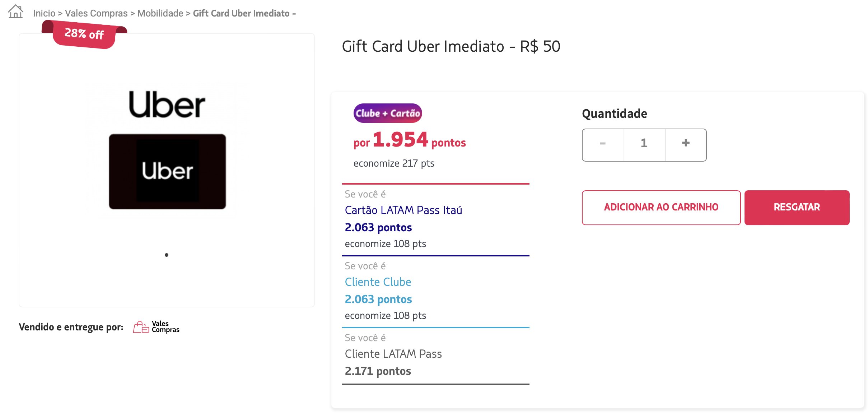Click the Vales Compras shopping bag logo
The width and height of the screenshot is (868, 413).
pyautogui.click(x=156, y=327)
